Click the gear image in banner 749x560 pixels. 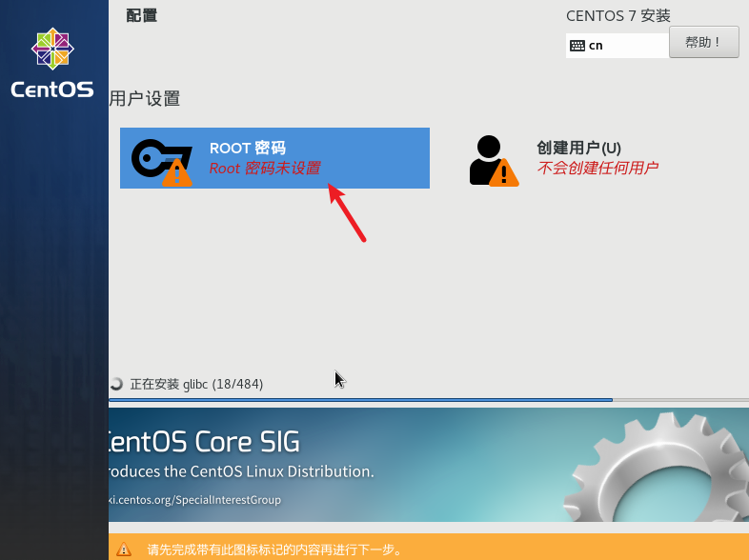tap(658, 468)
